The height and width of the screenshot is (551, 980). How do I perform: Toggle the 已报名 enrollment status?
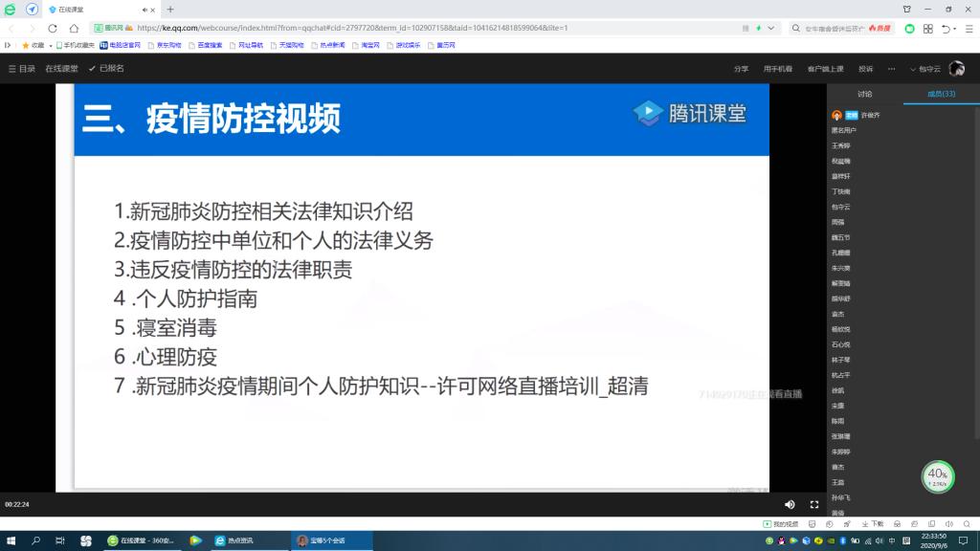point(106,69)
